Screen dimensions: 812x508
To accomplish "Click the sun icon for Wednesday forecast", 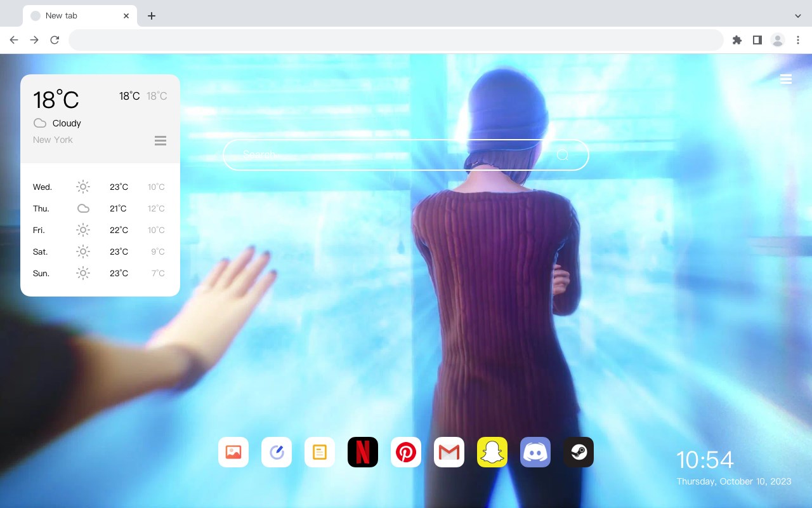I will [x=83, y=187].
